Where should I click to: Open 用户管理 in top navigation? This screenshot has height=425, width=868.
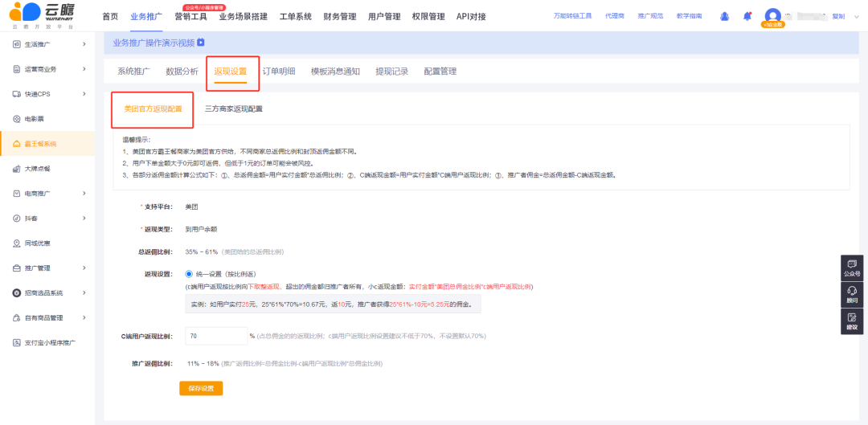point(384,17)
